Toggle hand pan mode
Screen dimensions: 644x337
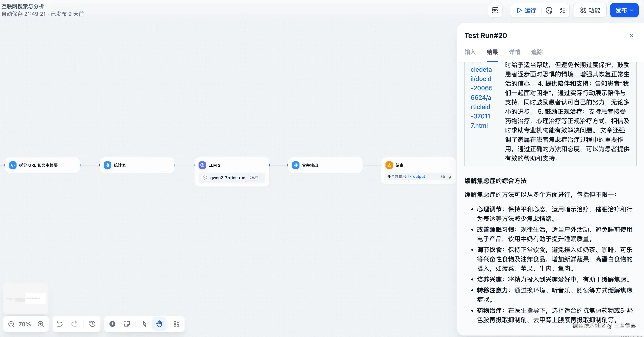click(159, 324)
